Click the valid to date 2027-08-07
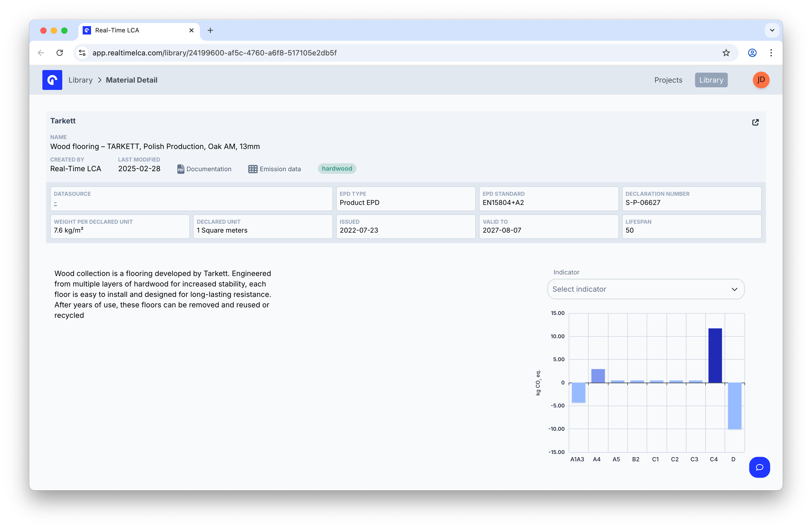The height and width of the screenshot is (529, 812). click(x=502, y=231)
